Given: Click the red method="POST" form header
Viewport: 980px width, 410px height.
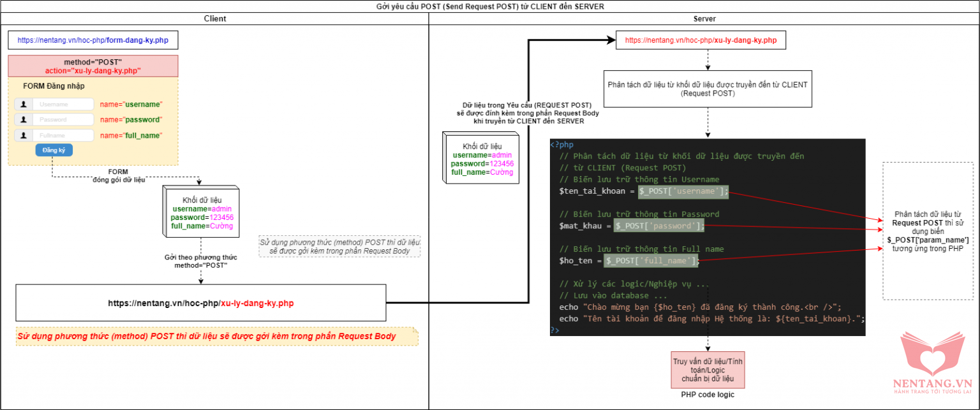Looking at the screenshot, I should coord(93,66).
